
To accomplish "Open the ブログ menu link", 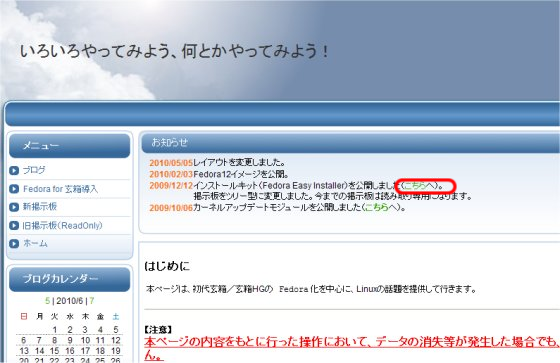I will point(34,170).
